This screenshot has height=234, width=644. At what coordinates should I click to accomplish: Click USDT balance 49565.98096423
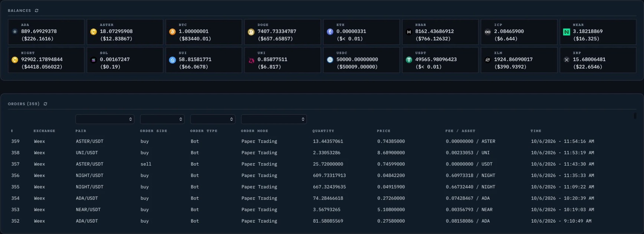click(x=436, y=60)
